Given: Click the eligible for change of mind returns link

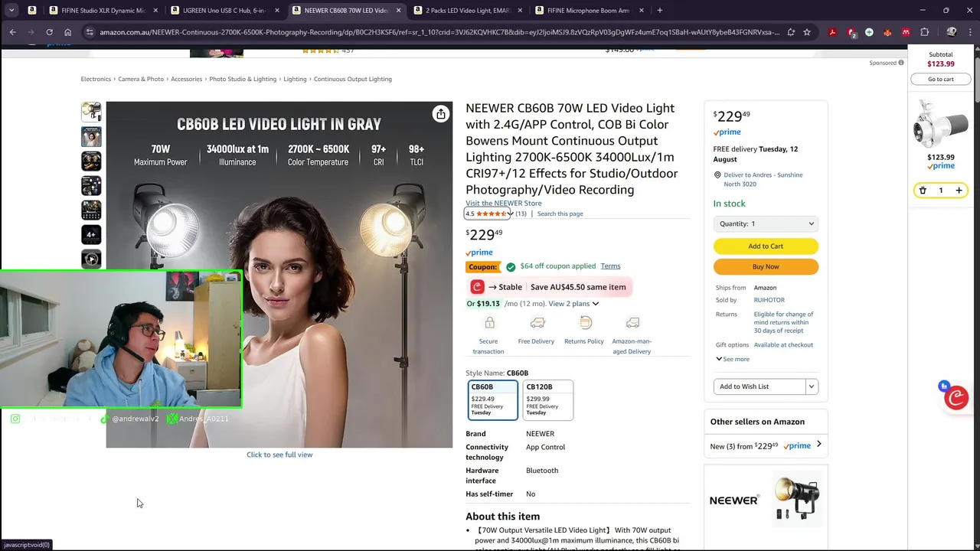Looking at the screenshot, I should point(783,322).
